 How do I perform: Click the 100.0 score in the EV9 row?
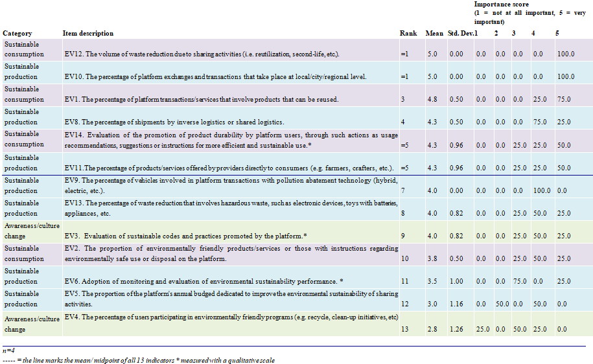[541, 190]
